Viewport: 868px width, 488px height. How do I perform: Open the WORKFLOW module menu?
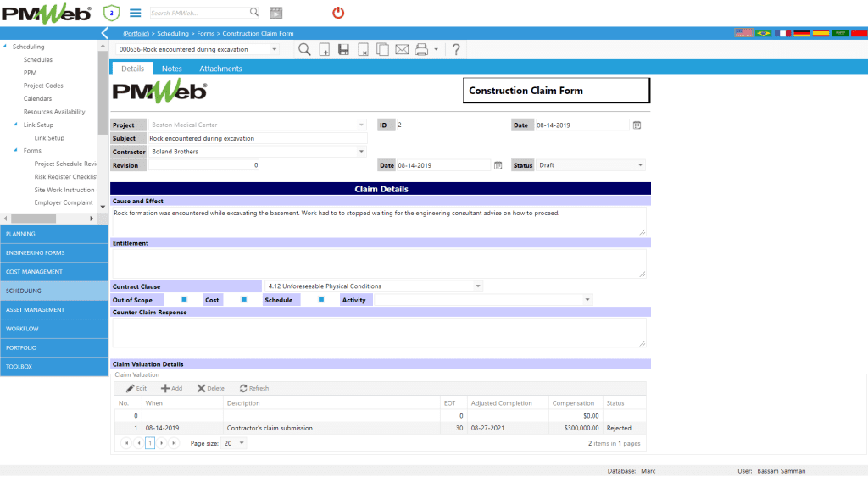pos(54,329)
